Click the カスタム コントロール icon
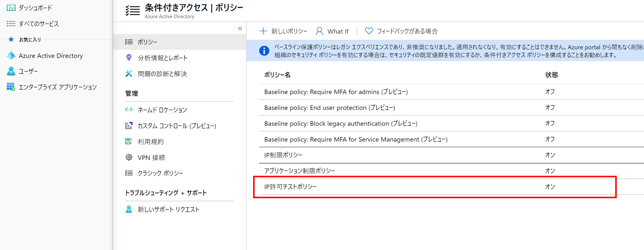This screenshot has width=644, height=250. [129, 126]
